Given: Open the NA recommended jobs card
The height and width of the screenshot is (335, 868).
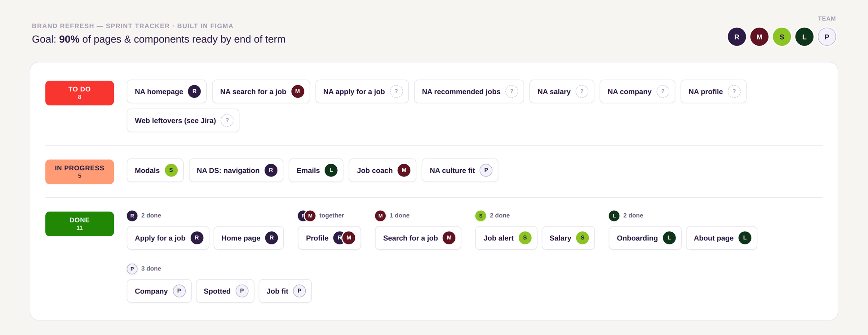Looking at the screenshot, I should [x=469, y=91].
